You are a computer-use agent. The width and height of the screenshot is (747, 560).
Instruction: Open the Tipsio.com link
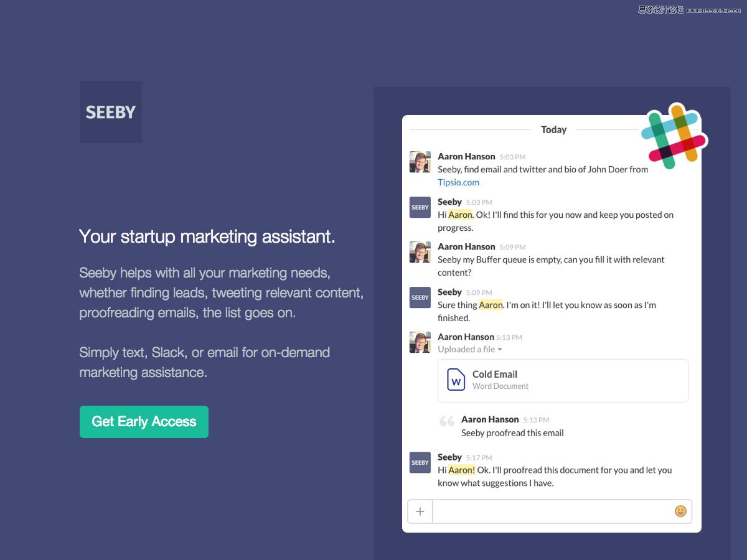(x=458, y=182)
